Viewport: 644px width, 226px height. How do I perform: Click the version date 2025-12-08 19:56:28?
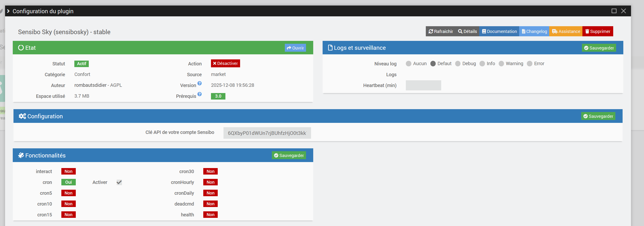(232, 85)
